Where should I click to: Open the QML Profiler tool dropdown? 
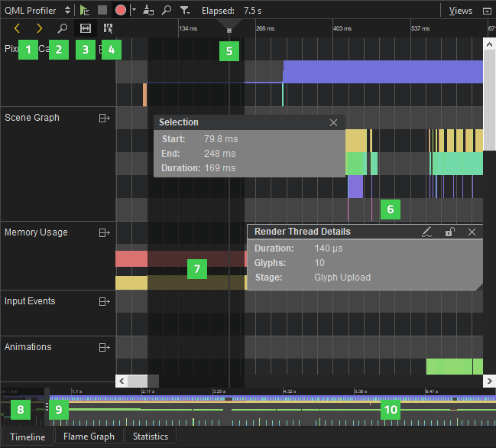pos(37,11)
